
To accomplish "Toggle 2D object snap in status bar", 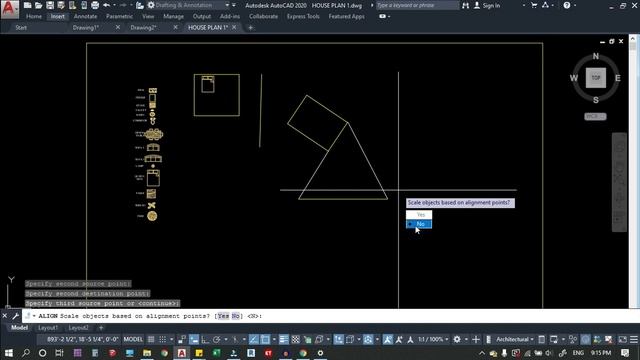I will point(265,339).
